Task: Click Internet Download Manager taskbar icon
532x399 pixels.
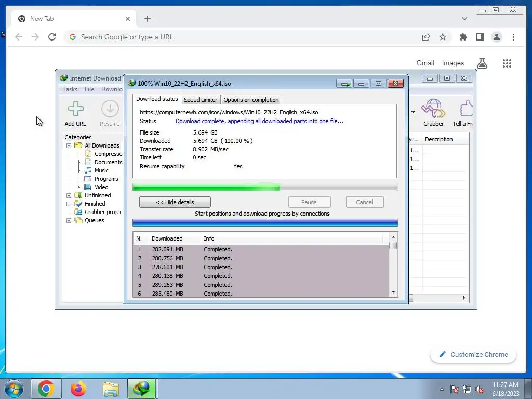Action: click(x=141, y=389)
